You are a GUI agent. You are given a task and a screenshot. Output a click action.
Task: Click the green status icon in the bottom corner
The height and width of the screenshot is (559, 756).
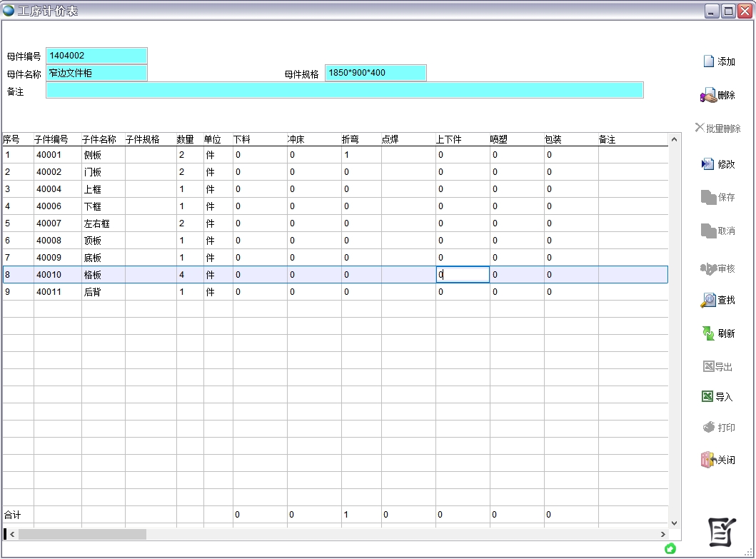click(x=670, y=548)
